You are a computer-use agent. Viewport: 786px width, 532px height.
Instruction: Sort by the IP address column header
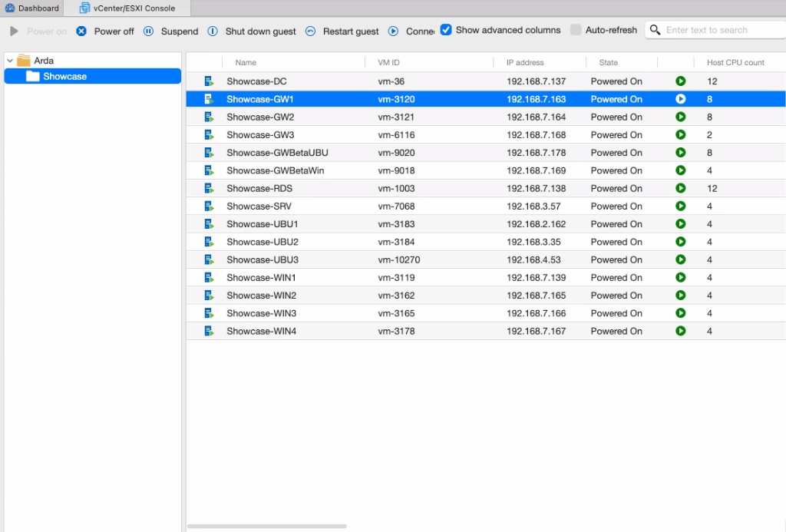(x=525, y=63)
